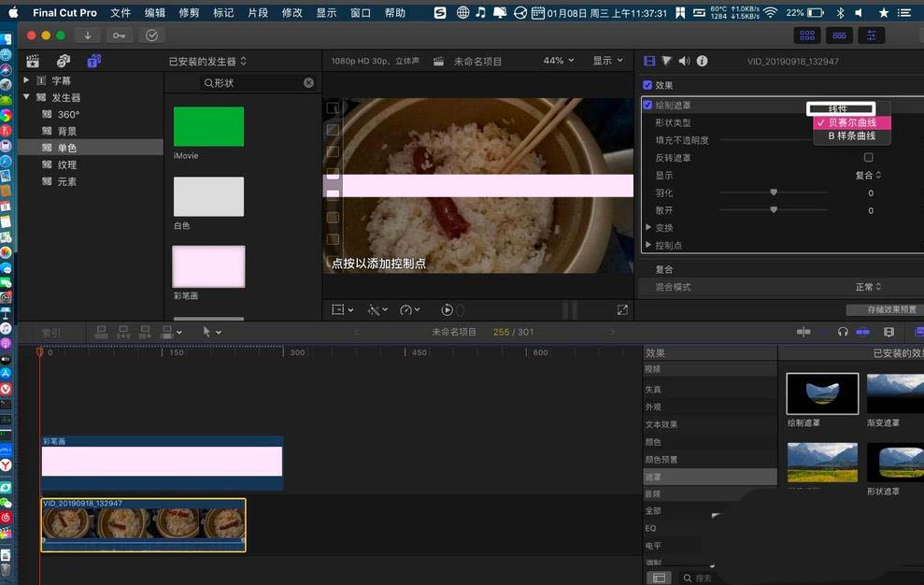Enable the 反转遮罩 checkbox
Image resolution: width=924 pixels, height=585 pixels.
click(868, 157)
